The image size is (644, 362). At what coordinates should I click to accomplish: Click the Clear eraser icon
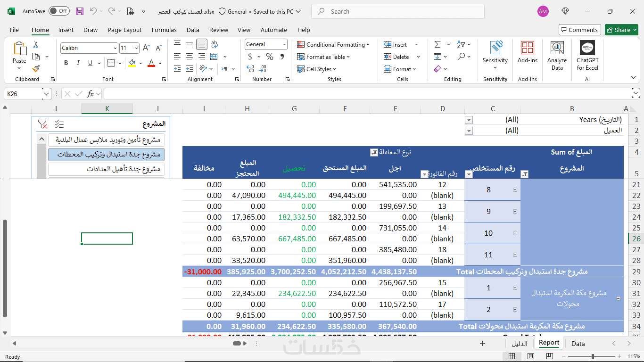pos(438,69)
